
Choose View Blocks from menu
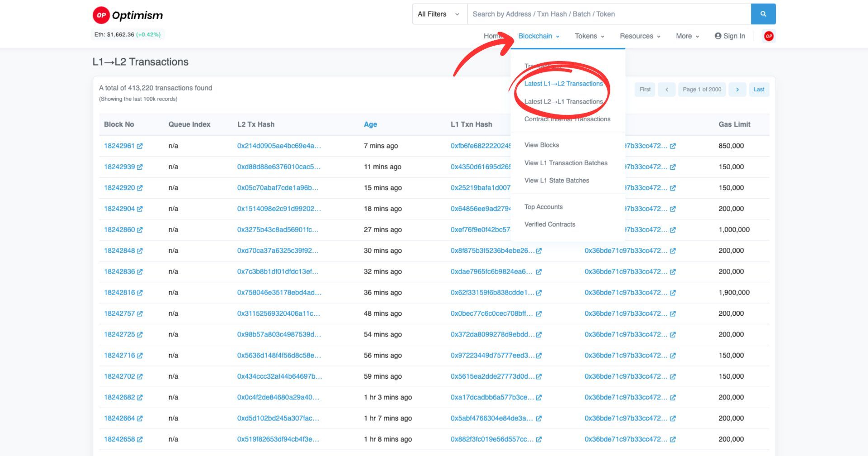click(542, 145)
